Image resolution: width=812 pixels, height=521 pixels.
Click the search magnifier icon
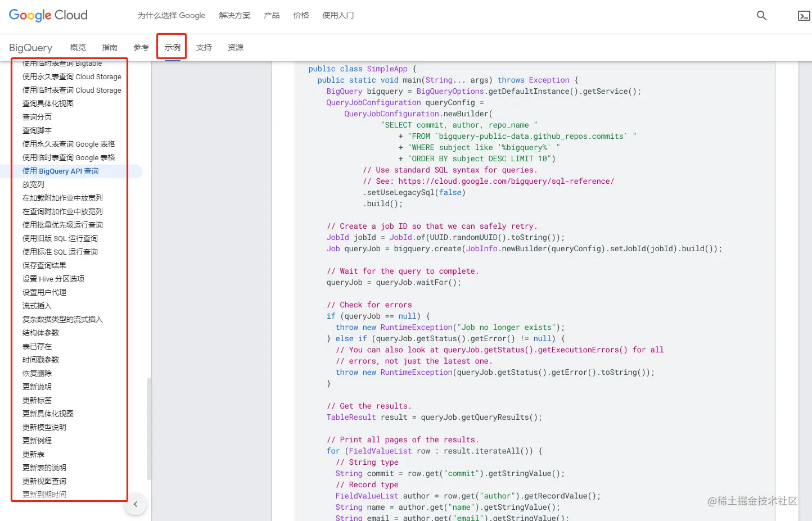tap(761, 16)
